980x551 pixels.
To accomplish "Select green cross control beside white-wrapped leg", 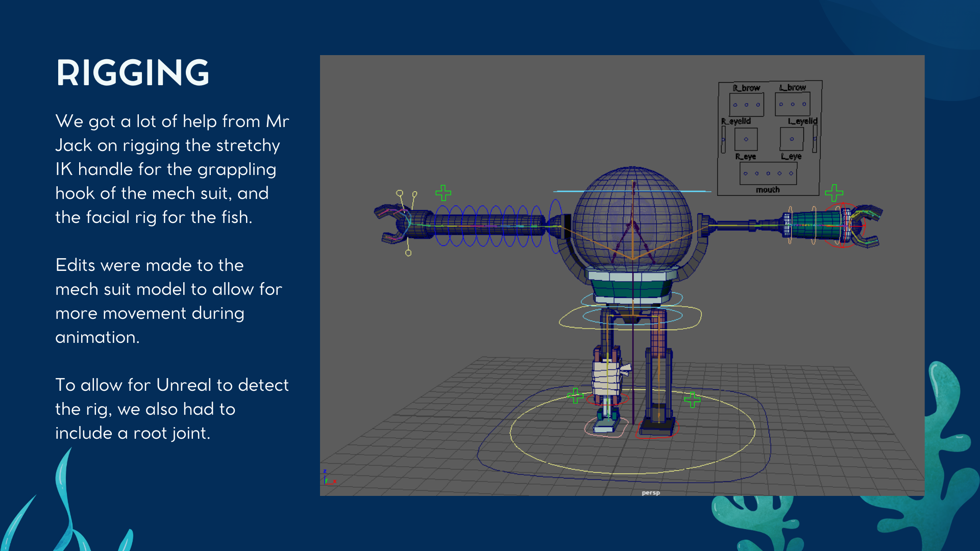I will pyautogui.click(x=575, y=395).
